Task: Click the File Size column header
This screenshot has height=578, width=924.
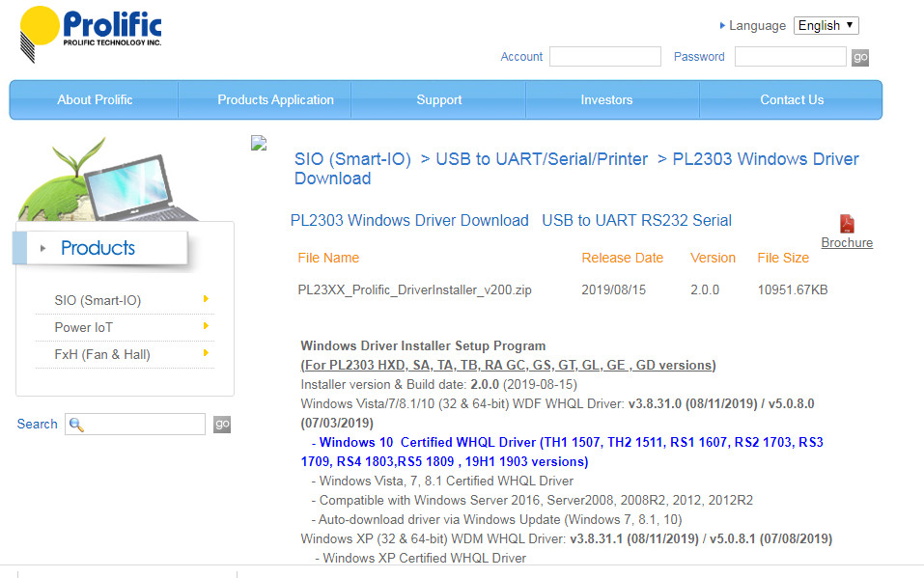Action: click(783, 258)
